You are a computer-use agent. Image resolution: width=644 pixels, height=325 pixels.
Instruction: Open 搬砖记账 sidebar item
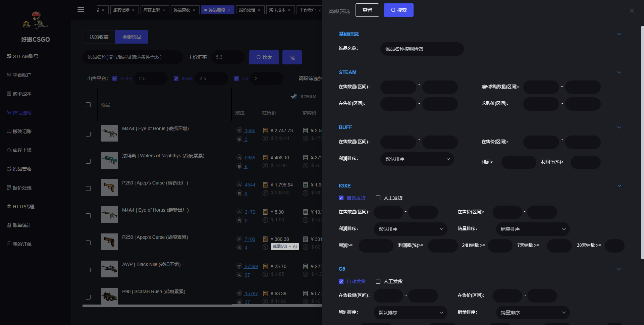pos(19,131)
